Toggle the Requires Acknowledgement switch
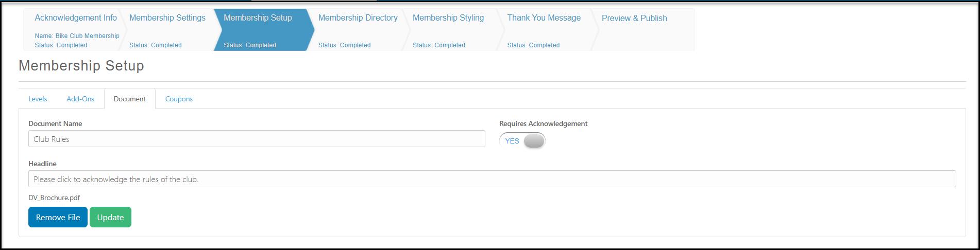 522,140
